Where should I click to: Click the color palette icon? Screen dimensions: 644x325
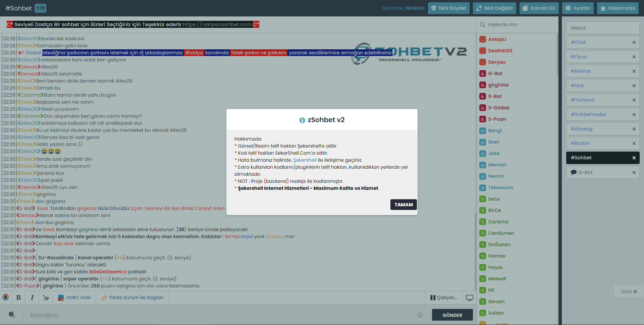click(6, 297)
